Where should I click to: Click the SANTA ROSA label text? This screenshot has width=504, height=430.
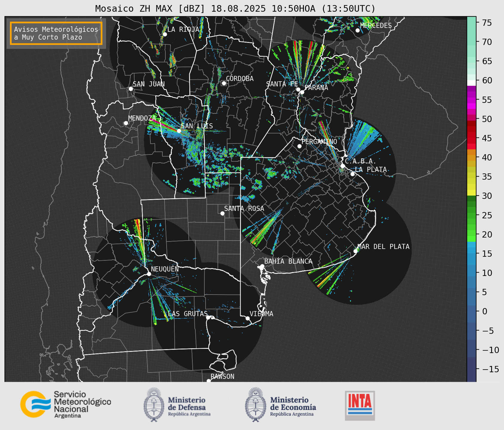click(x=244, y=208)
